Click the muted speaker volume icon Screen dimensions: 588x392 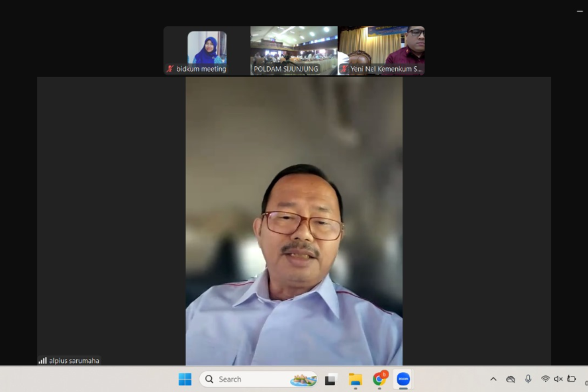point(558,379)
